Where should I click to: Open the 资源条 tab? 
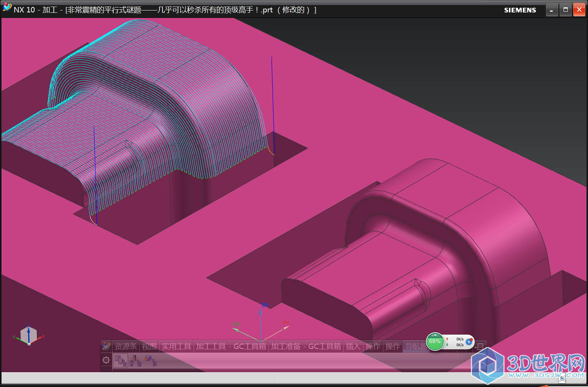pyautogui.click(x=126, y=346)
